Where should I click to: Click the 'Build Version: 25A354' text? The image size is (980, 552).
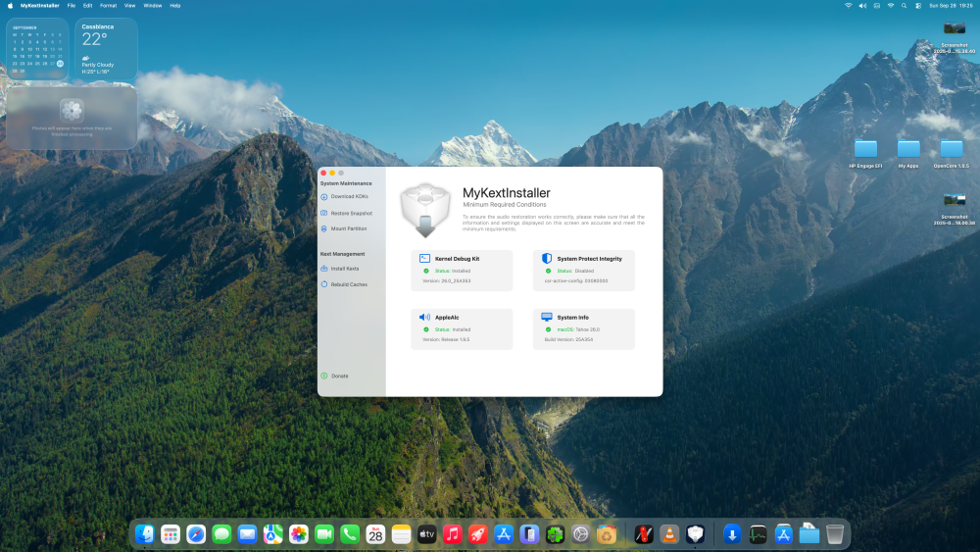click(x=568, y=339)
